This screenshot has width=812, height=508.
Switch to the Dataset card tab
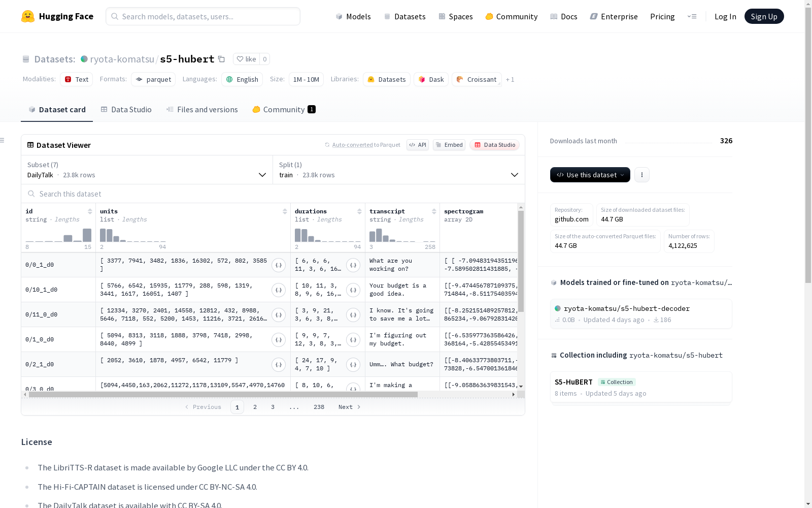coord(57,110)
